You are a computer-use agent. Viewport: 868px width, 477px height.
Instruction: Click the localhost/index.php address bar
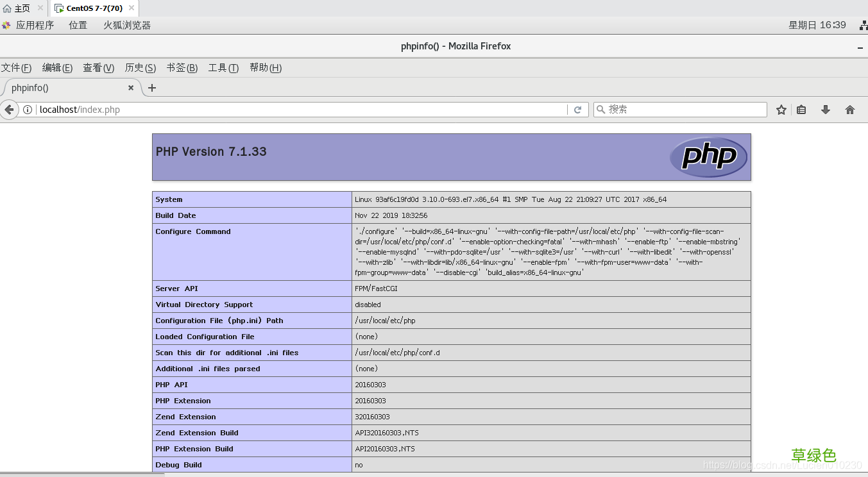(x=302, y=110)
